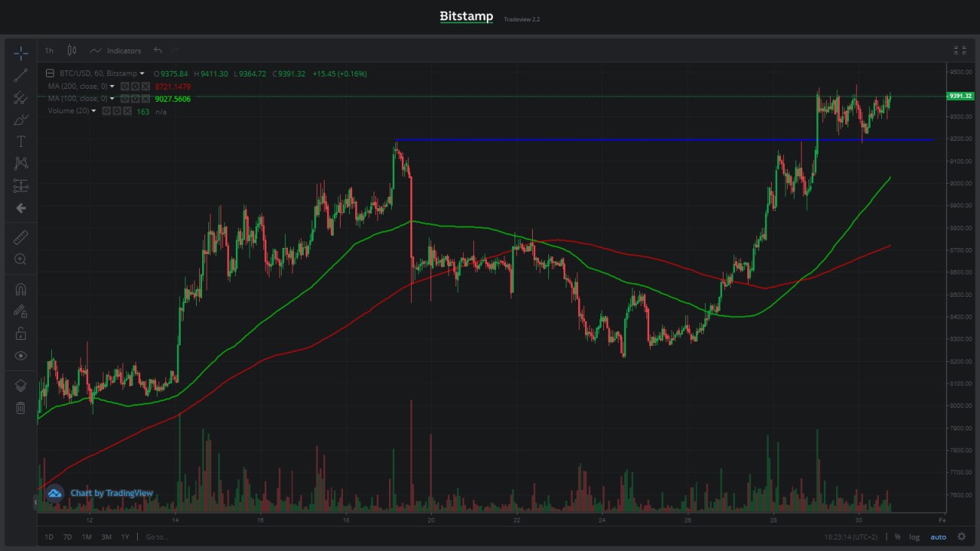Select the 1M date range
Viewport: 980px width, 551px height.
(x=87, y=537)
